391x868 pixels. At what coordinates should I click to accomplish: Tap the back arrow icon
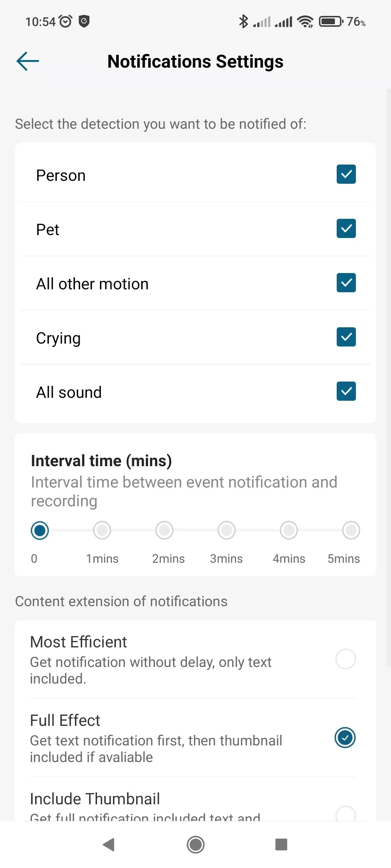[x=28, y=61]
